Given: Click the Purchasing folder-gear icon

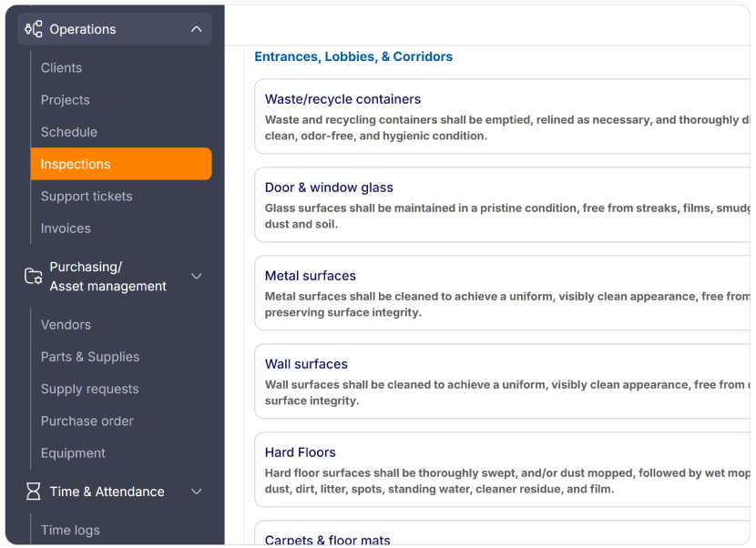Looking at the screenshot, I should (34, 276).
